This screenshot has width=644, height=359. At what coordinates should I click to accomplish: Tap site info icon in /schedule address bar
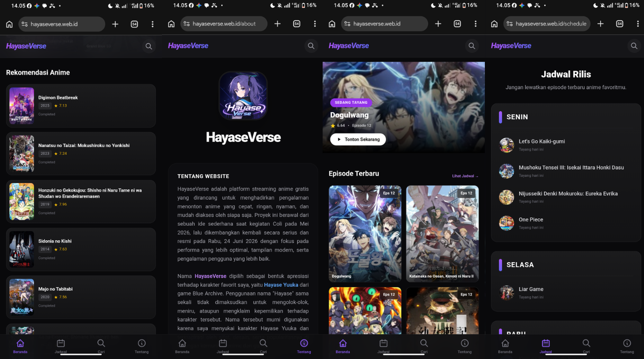[x=510, y=24]
